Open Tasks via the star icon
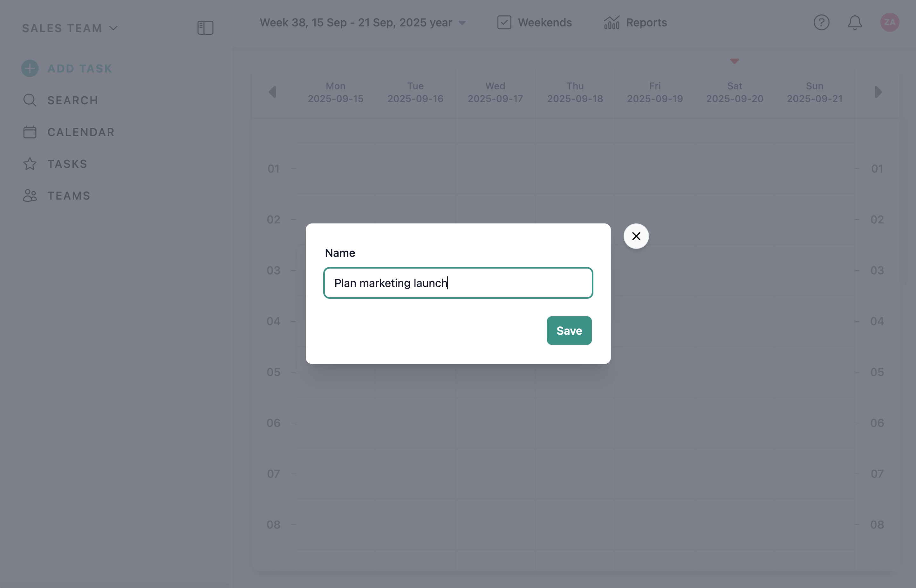 click(x=30, y=164)
